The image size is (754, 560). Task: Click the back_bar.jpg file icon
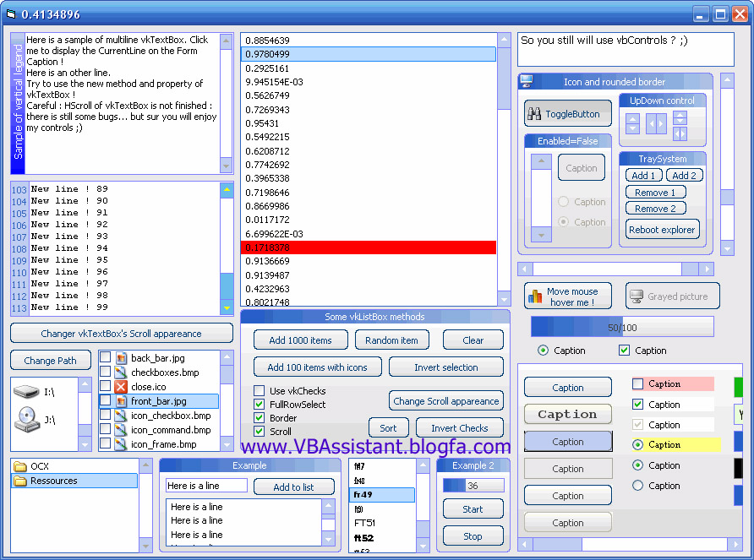[121, 358]
